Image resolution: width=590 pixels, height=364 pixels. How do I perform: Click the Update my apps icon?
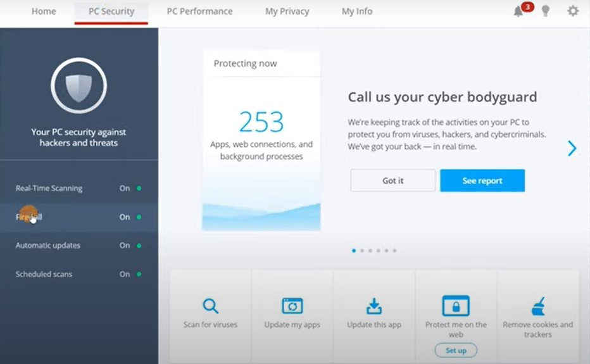[292, 306]
